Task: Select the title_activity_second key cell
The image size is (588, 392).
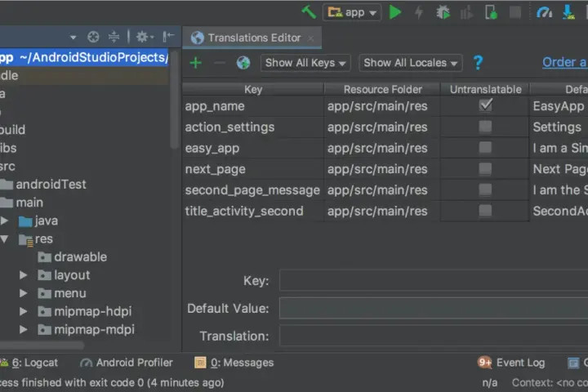Action: coord(253,212)
